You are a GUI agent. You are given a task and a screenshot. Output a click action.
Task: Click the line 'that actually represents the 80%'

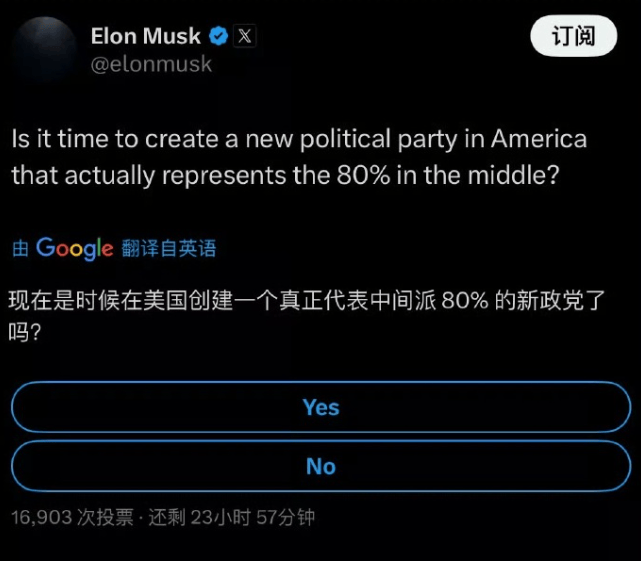tap(201, 176)
